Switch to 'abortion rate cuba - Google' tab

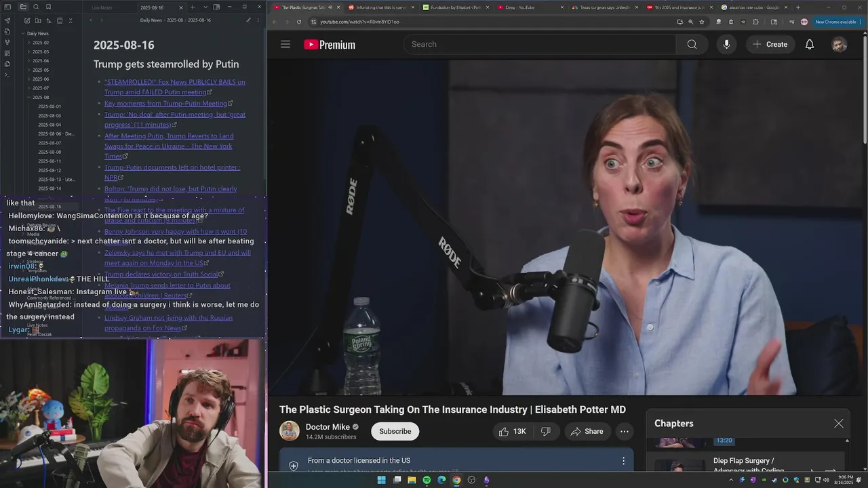(753, 7)
